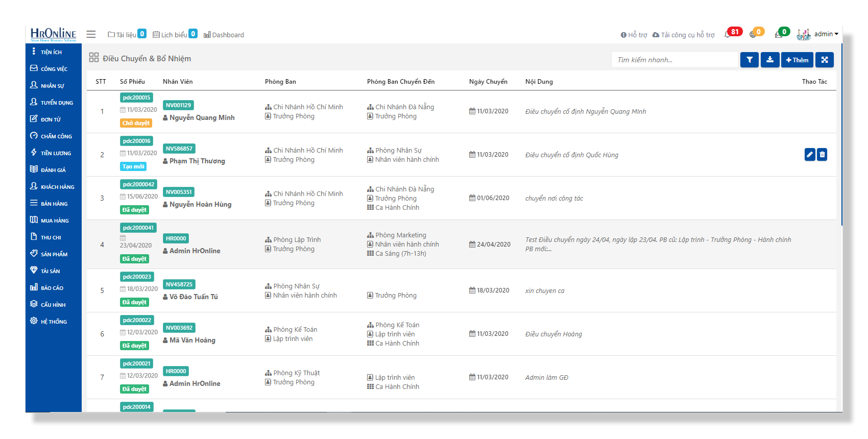Open the filter funnel button
The width and height of the screenshot is (868, 439).
[750, 60]
